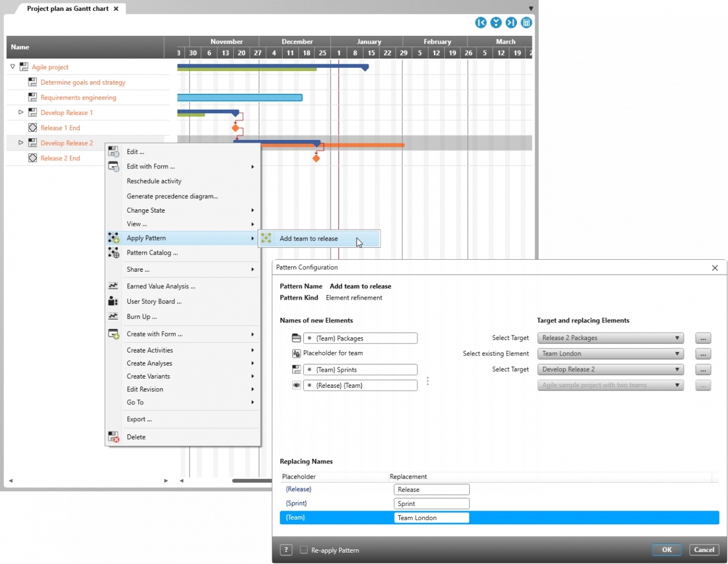The image size is (728, 564).
Task: Click the Cancel button in Pattern Configuration
Action: pos(704,550)
